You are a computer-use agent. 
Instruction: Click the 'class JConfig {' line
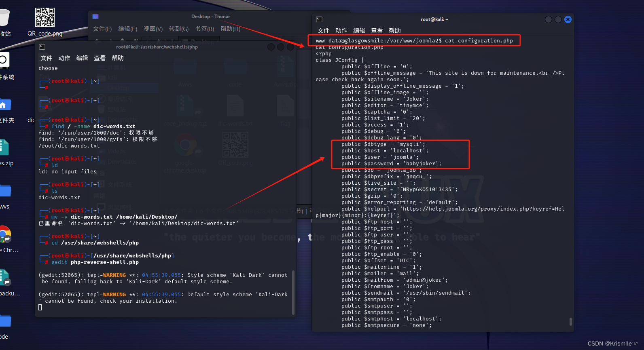click(339, 60)
